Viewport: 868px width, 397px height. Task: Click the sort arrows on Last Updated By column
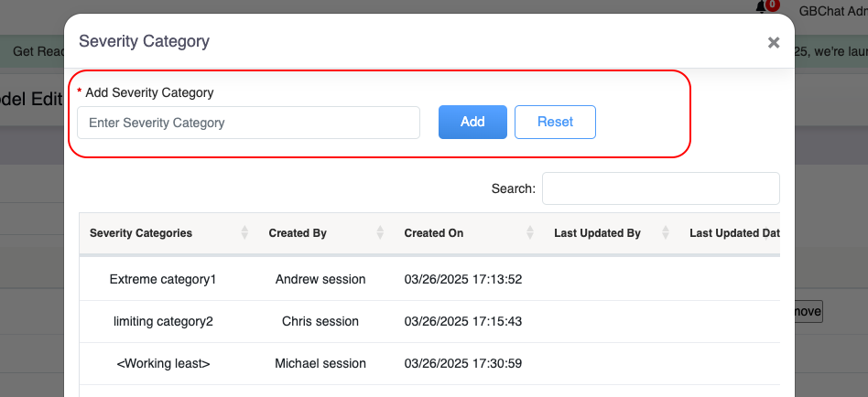point(665,233)
